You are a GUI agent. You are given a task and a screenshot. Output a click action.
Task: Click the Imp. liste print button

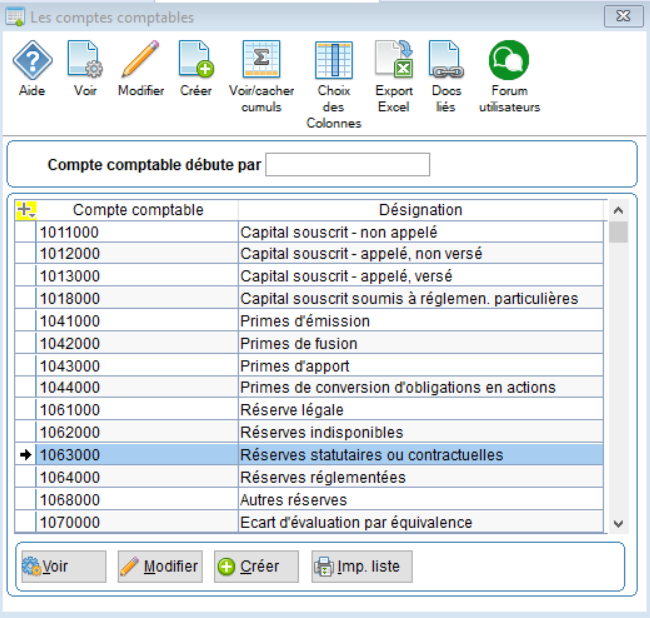point(361,566)
